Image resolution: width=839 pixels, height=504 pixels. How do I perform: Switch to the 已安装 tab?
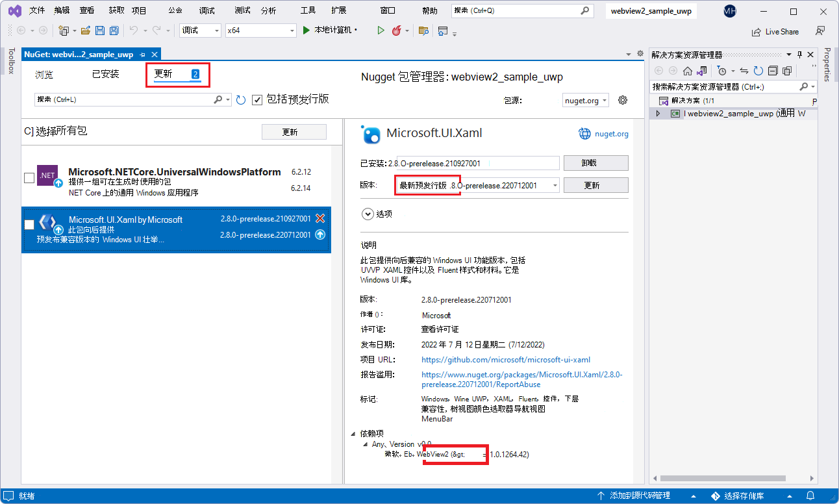105,74
